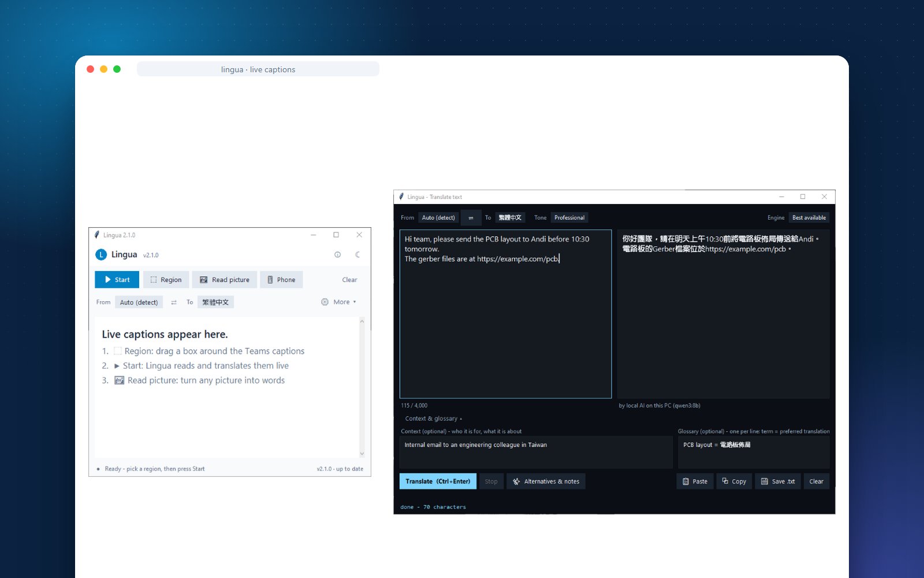Click the Glossary input field
The width and height of the screenshot is (924, 578).
pos(754,452)
